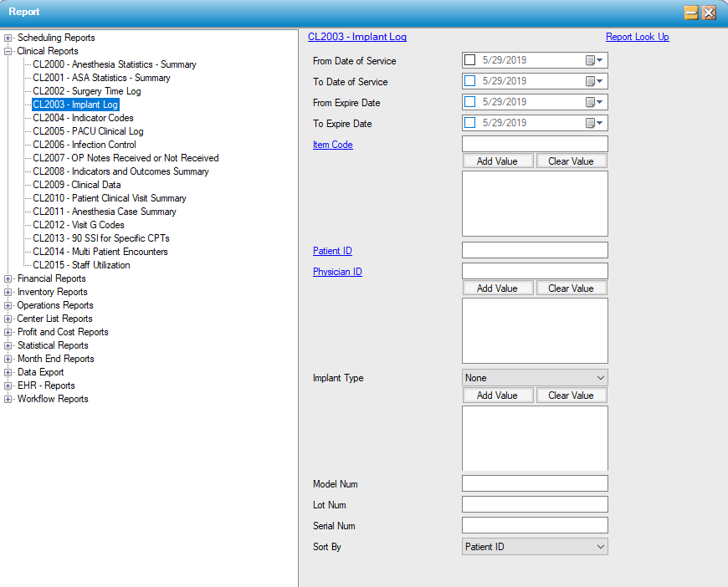Enable the To Expire Date checkbox

pos(469,123)
